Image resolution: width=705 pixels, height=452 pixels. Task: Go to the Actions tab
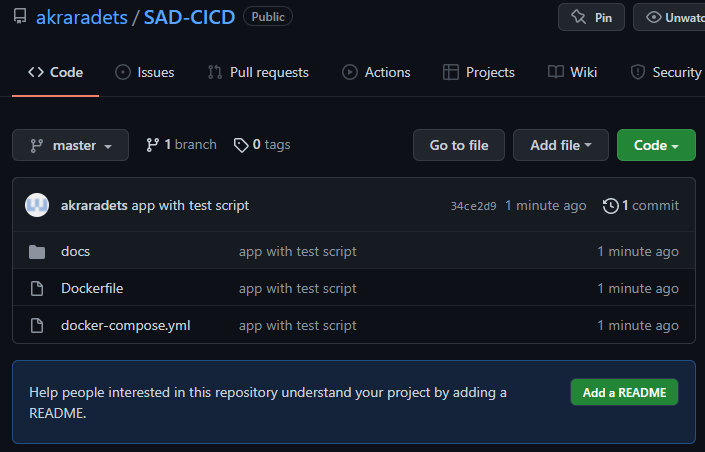(x=376, y=72)
